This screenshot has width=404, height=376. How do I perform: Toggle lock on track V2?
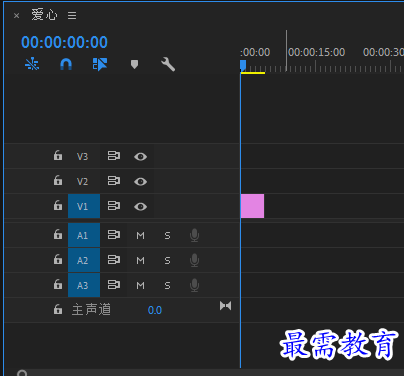[58, 180]
